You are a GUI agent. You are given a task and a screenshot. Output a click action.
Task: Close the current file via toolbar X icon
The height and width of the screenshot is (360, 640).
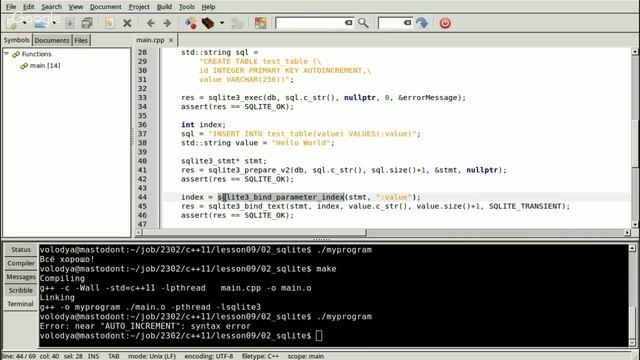(x=127, y=23)
